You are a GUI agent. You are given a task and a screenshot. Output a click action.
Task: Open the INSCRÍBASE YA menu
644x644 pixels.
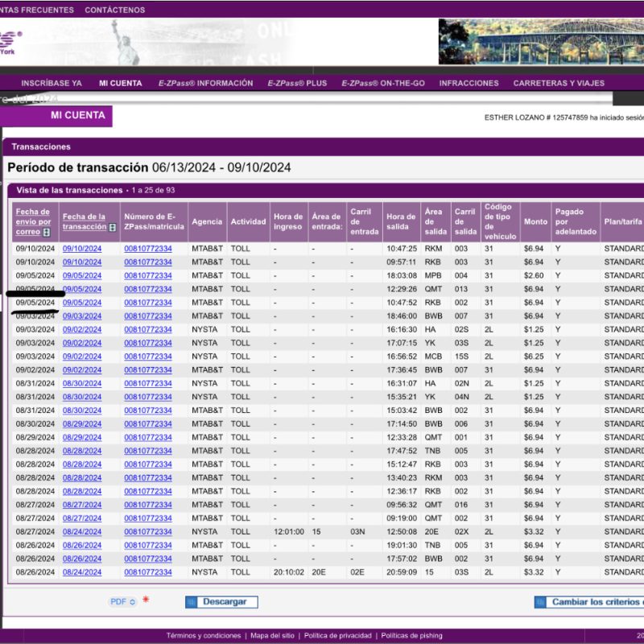(52, 84)
